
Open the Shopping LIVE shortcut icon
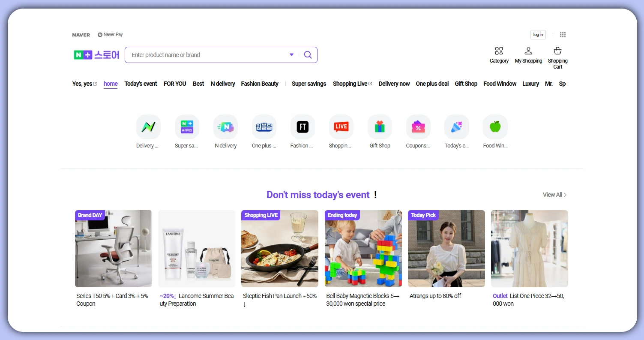click(x=341, y=126)
